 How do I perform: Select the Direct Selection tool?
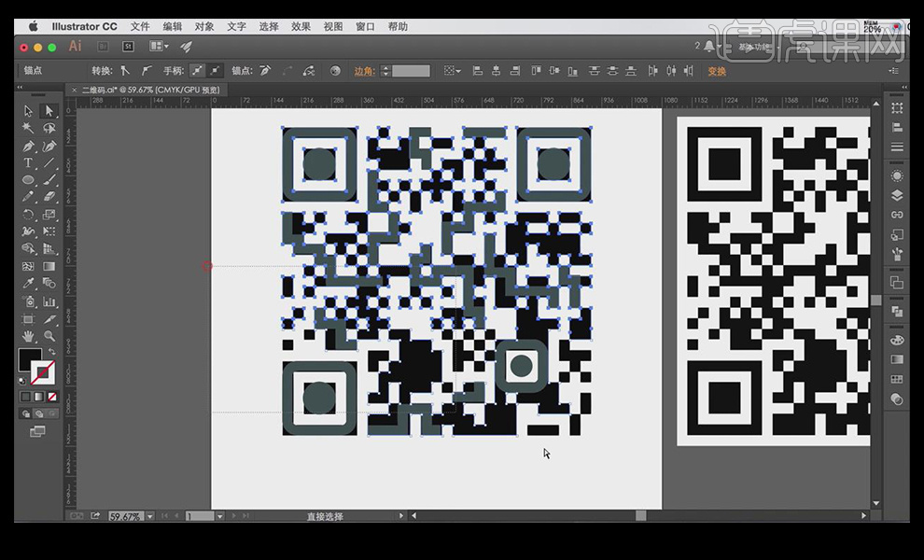click(x=49, y=111)
